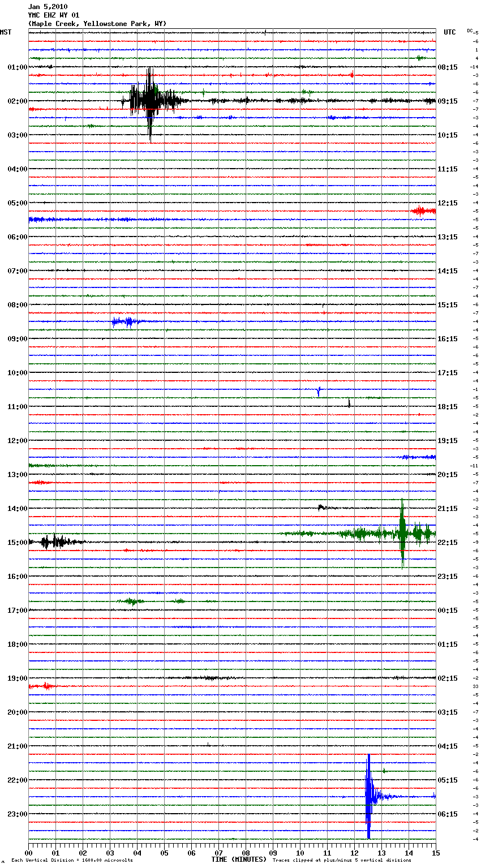Select the 08:00 MST row label
Screen dimensions: 481x868
(x=18, y=304)
